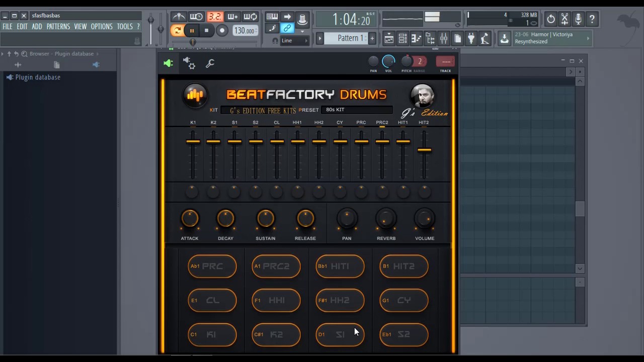Screen dimensions: 644x362
Task: Toggle loop recording icon
Action: click(250, 17)
